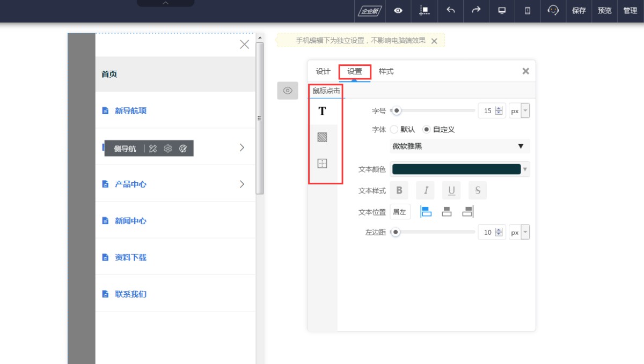This screenshot has height=364, width=644.
Task: Select the 默认 font radio button
Action: pyautogui.click(x=394, y=129)
